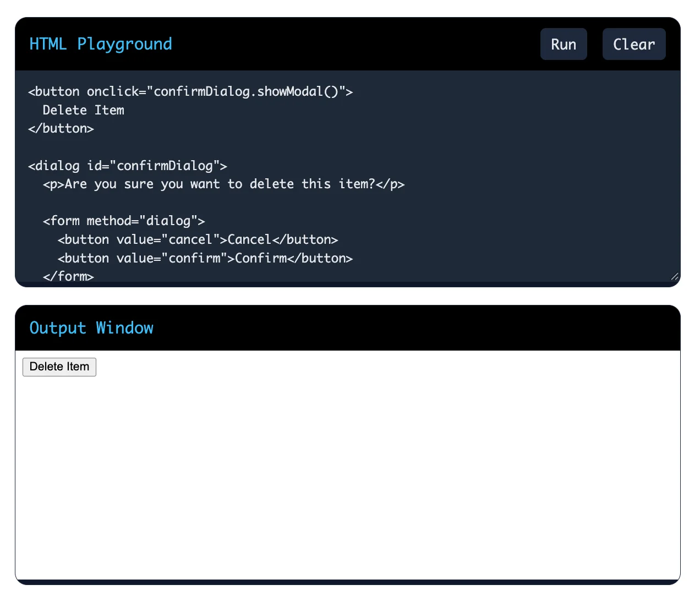Click the Output Window heading
This screenshot has width=700, height=601.
click(x=91, y=328)
